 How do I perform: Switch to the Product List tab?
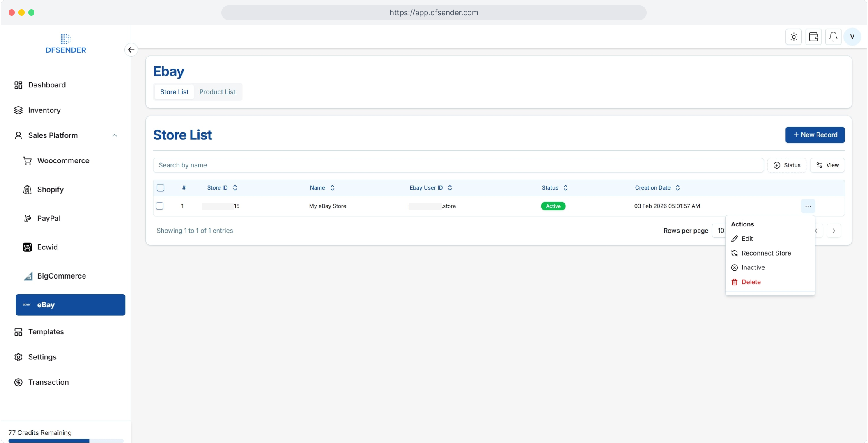(x=217, y=92)
